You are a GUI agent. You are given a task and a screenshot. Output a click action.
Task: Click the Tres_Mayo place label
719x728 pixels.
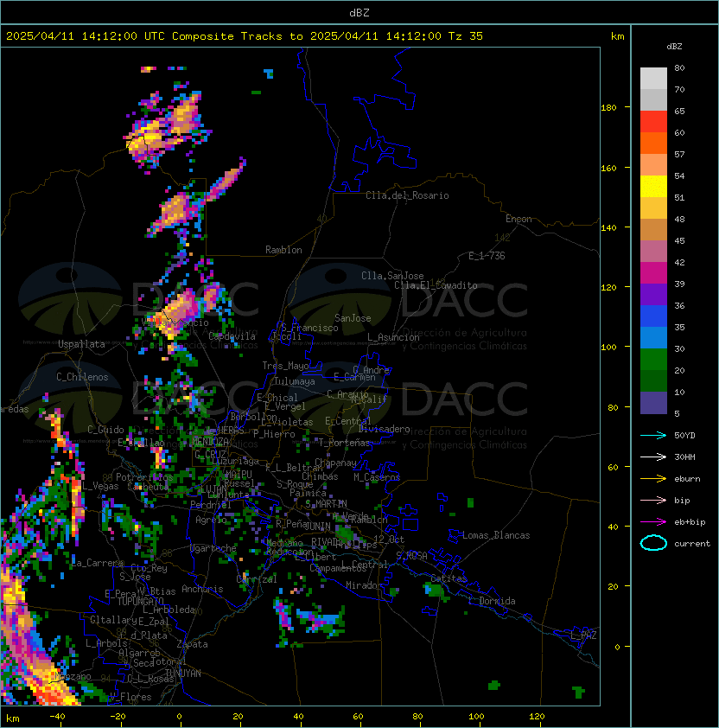coord(285,366)
